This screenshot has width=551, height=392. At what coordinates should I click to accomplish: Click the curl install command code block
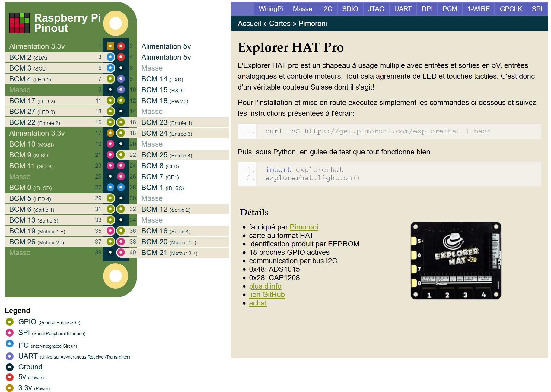pos(389,131)
